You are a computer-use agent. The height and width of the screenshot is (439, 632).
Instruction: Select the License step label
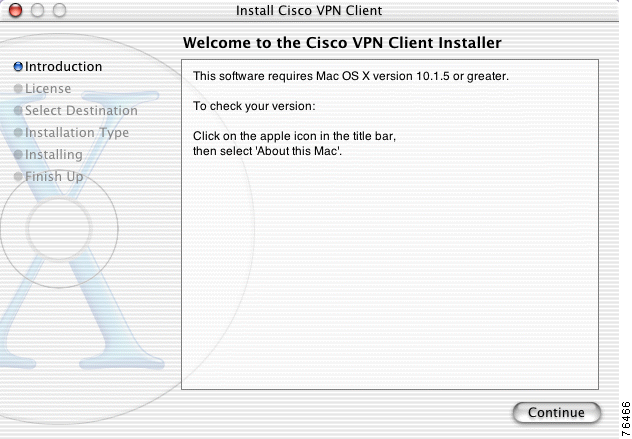click(48, 89)
